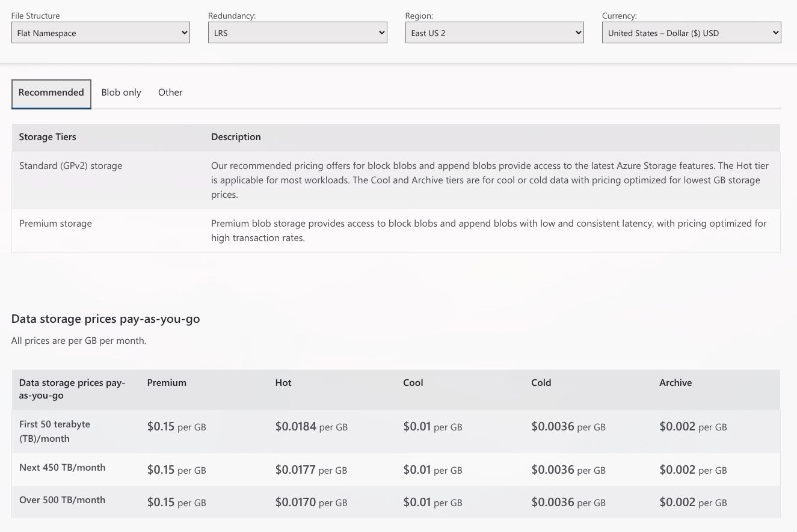This screenshot has width=797, height=532.
Task: Click the Description column header
Action: tap(236, 136)
